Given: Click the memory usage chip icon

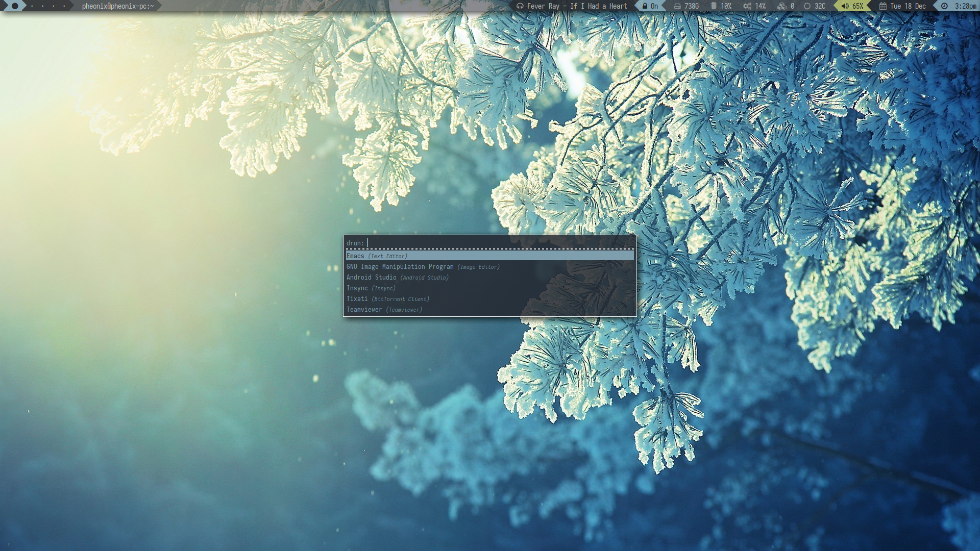Looking at the screenshot, I should (714, 6).
